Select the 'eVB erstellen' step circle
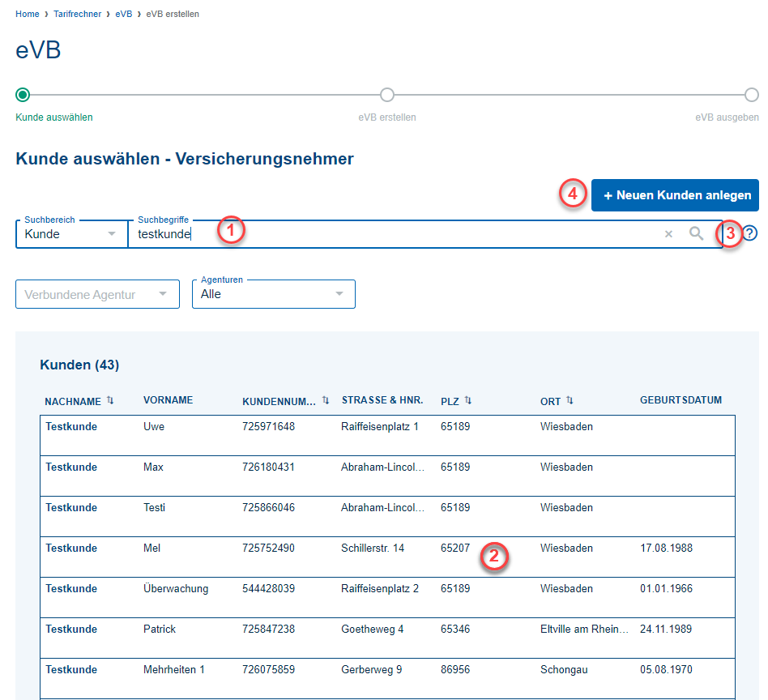Image resolution: width=768 pixels, height=700 pixels. [x=387, y=95]
